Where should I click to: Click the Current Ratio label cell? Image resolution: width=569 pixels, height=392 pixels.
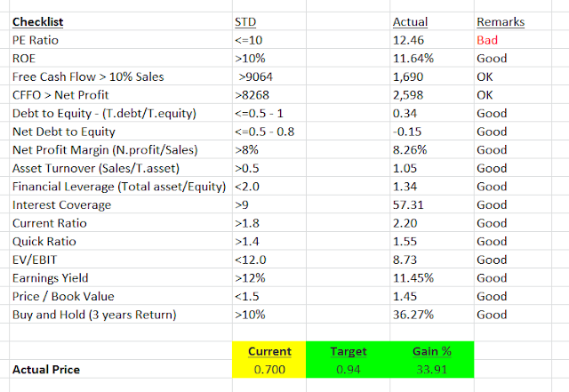click(x=121, y=223)
